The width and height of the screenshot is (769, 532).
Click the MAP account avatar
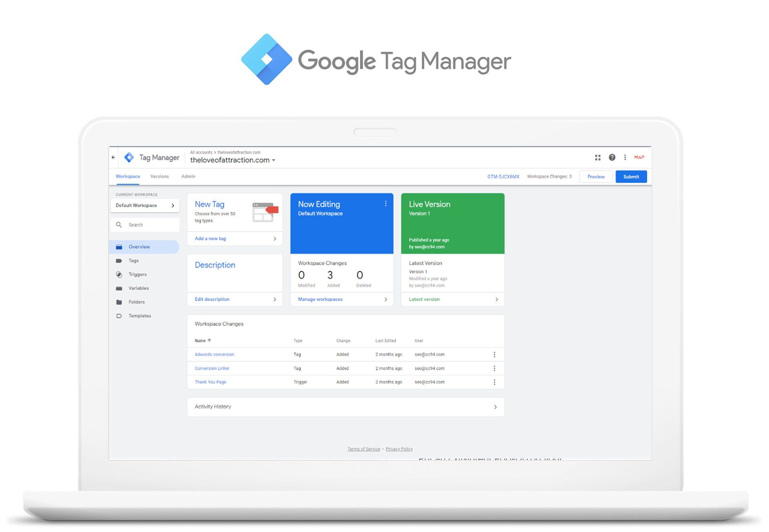pyautogui.click(x=639, y=157)
